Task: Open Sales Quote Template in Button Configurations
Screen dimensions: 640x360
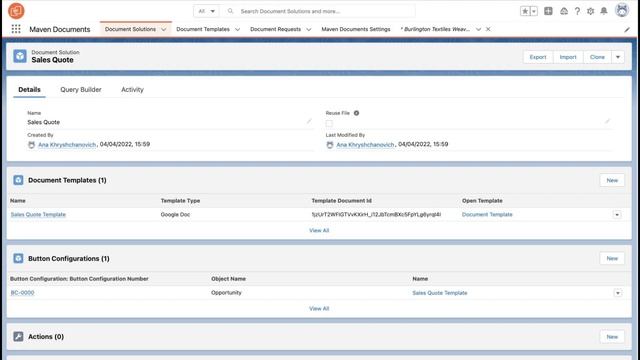Action: tap(440, 293)
